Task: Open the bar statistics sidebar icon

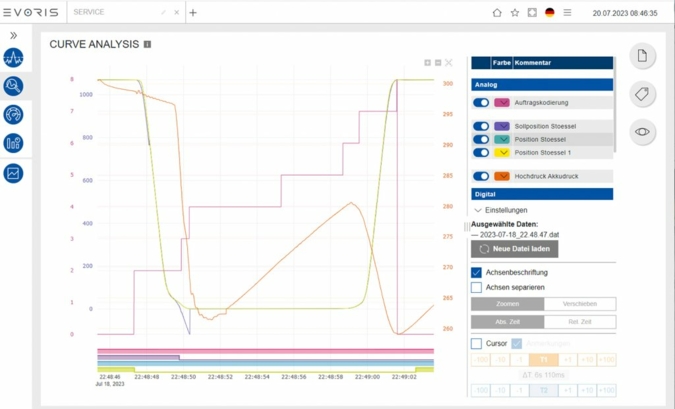Action: click(x=13, y=143)
